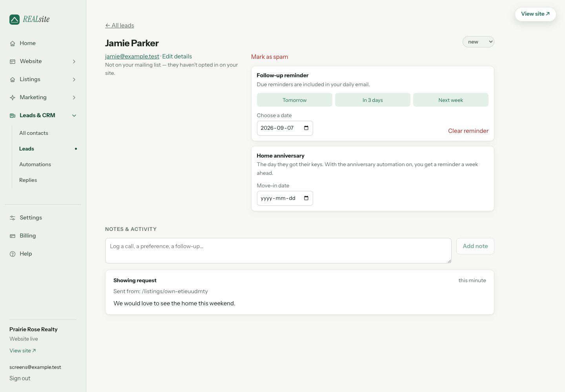Image resolution: width=565 pixels, height=392 pixels.
Task: Expand the Website submenu chevron
Action: pyautogui.click(x=74, y=62)
